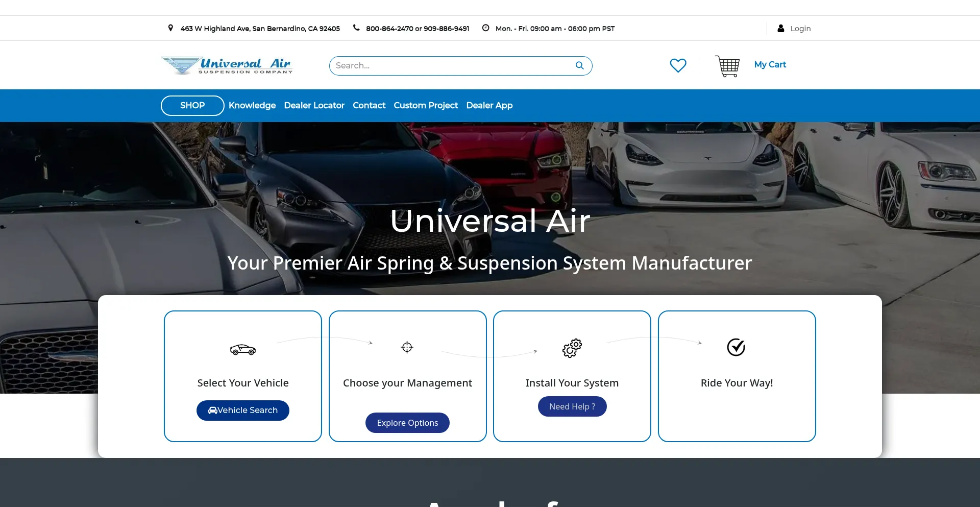Click the Ride Your Way! heading

pos(737,383)
